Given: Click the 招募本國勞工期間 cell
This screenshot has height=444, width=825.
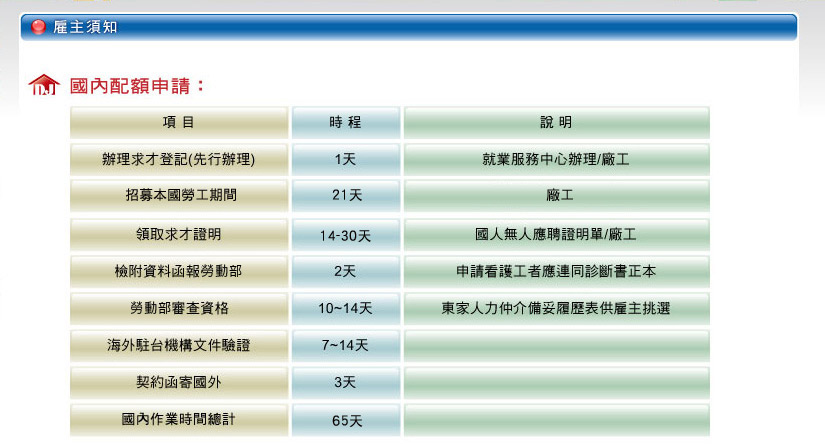Looking at the screenshot, I should pos(178,196).
